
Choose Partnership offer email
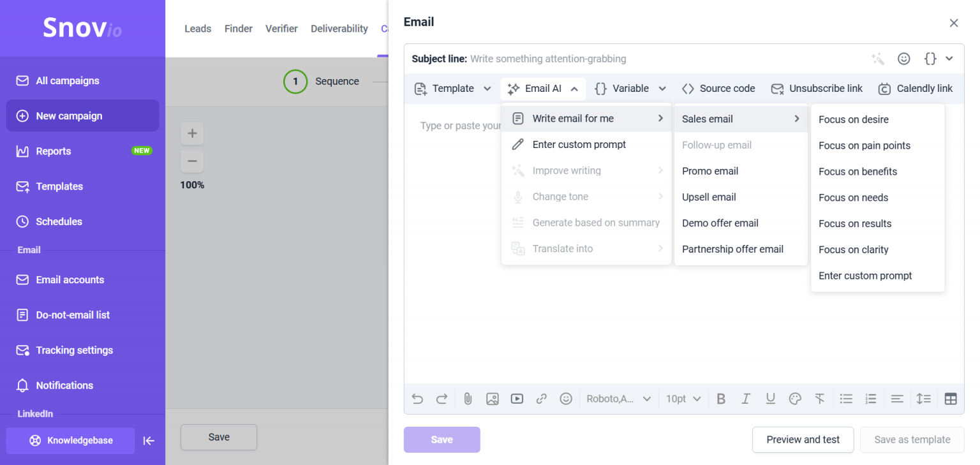[x=741, y=249]
